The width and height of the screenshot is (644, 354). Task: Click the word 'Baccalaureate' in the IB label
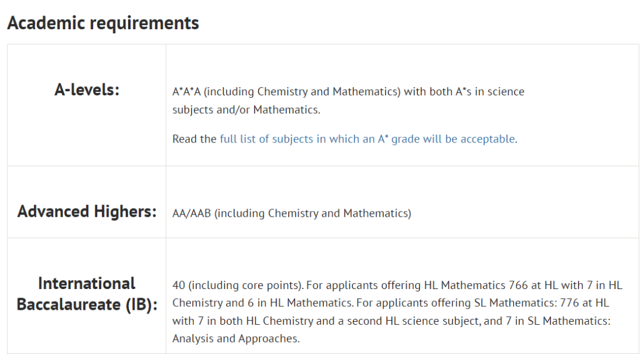pyautogui.click(x=69, y=305)
